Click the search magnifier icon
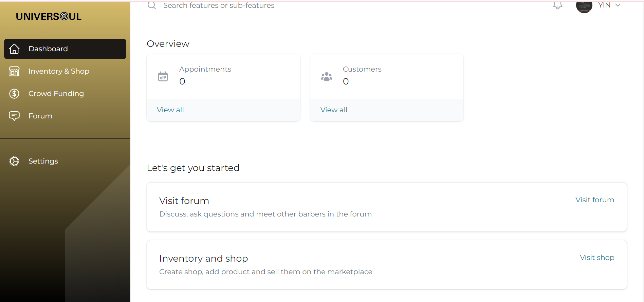Viewport: 644px width, 302px height. 152,5
